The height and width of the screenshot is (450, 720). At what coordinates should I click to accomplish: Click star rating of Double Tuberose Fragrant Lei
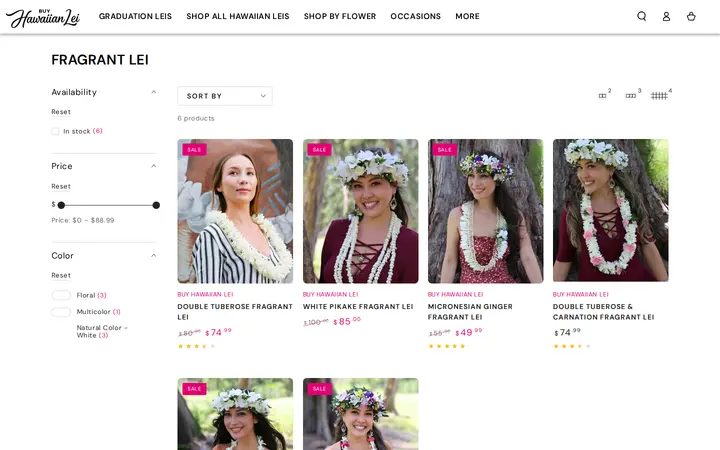[197, 346]
